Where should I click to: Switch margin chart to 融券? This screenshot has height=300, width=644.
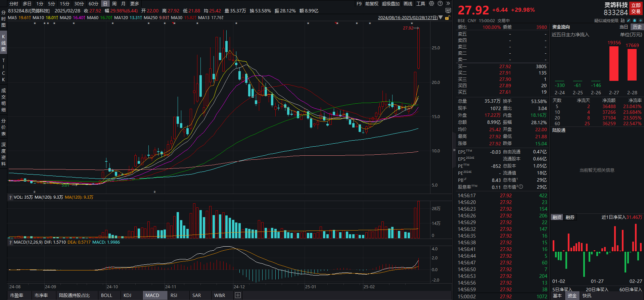click(570, 217)
